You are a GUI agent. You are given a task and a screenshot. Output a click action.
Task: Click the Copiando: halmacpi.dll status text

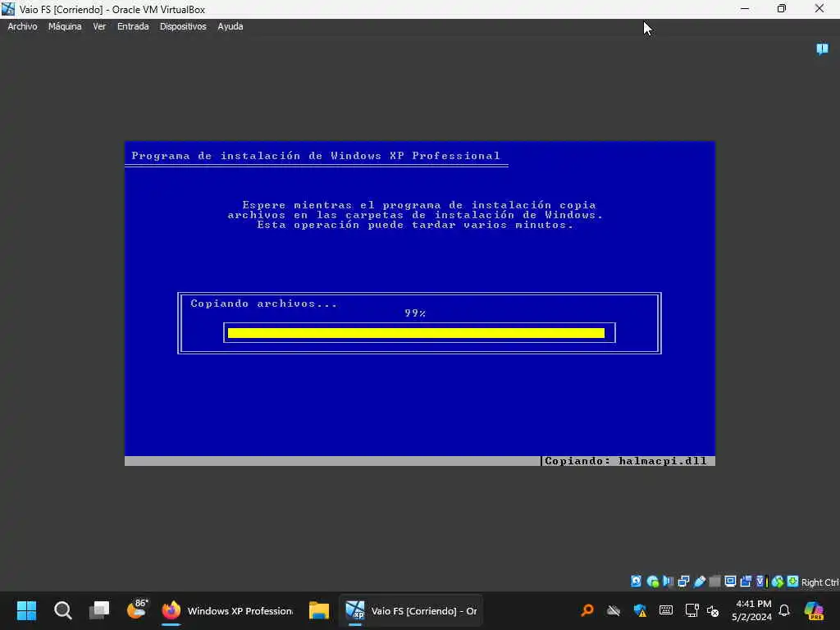(626, 461)
